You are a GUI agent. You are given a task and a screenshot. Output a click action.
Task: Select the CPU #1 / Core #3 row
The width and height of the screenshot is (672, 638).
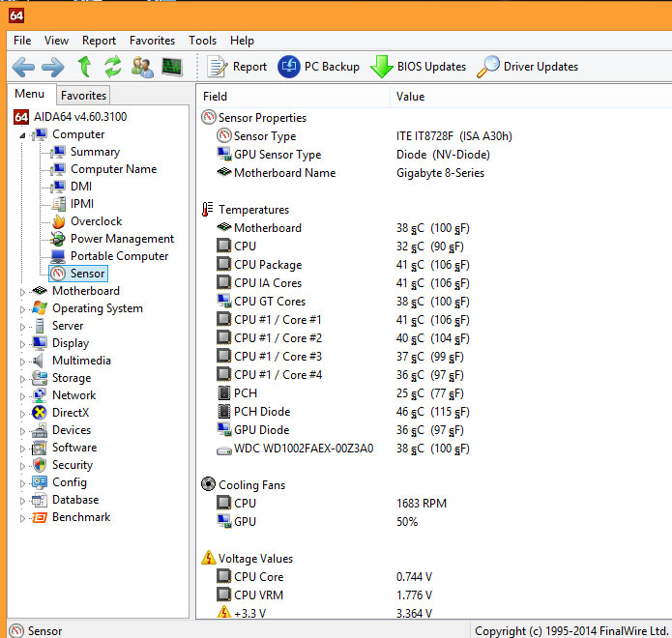pyautogui.click(x=435, y=357)
